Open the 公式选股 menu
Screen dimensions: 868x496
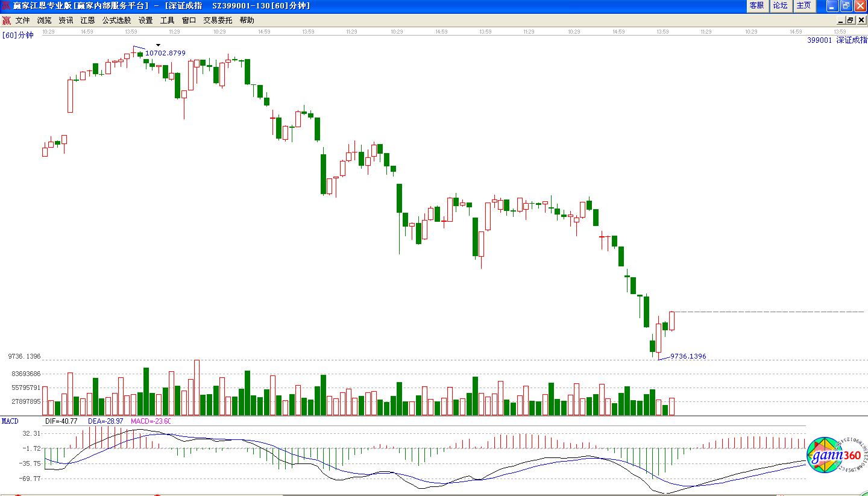116,20
